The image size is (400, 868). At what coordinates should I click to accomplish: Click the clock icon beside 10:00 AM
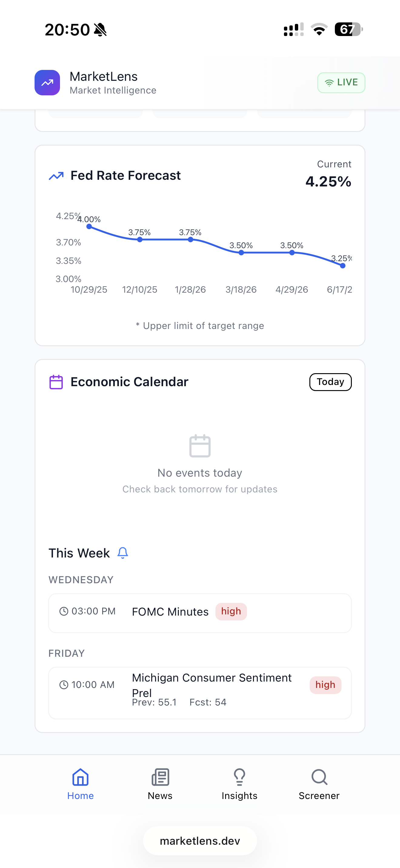click(x=64, y=685)
